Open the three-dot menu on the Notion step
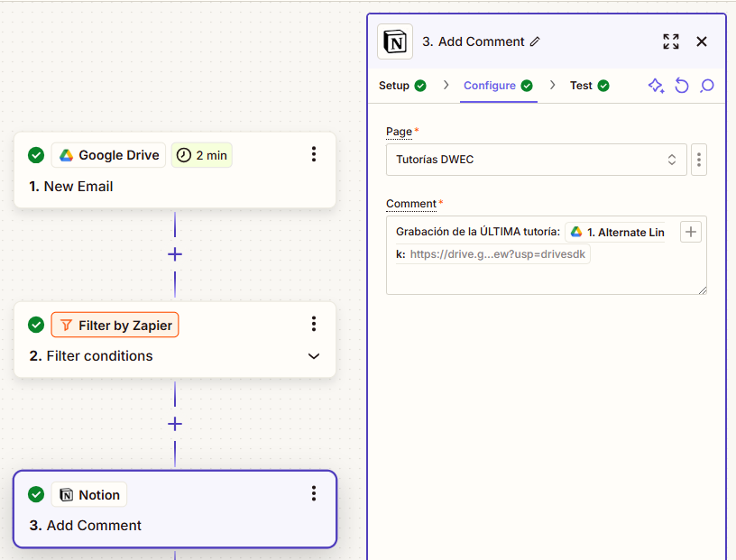The height and width of the screenshot is (560, 736). coord(313,493)
